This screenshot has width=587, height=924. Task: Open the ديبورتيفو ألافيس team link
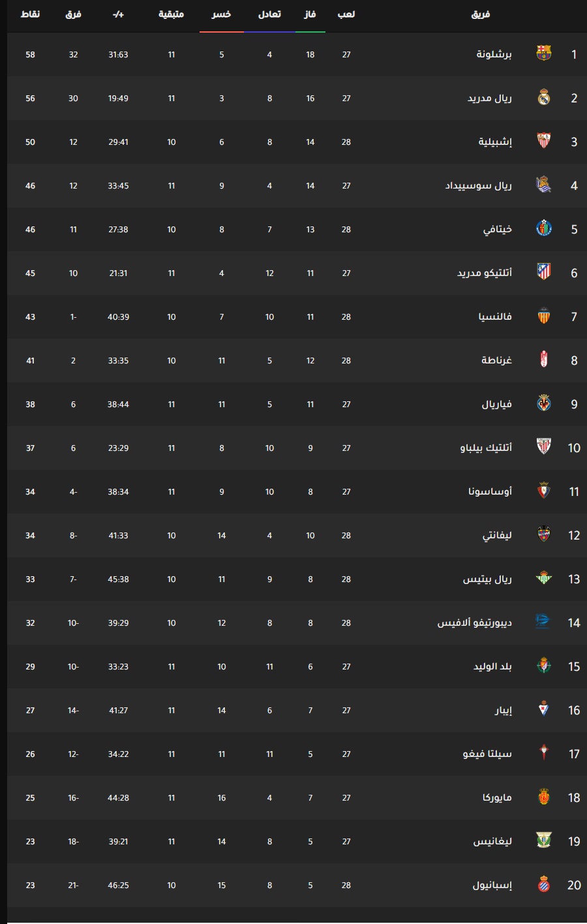[474, 623]
